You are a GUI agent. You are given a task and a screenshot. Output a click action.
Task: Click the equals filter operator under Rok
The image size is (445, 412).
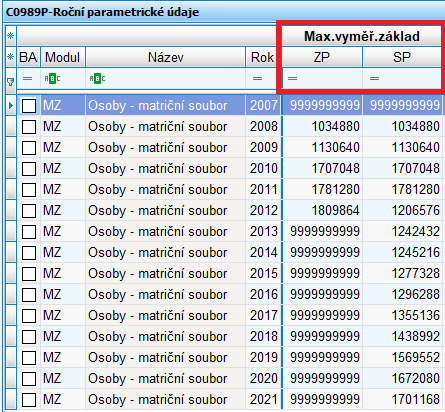[x=257, y=79]
